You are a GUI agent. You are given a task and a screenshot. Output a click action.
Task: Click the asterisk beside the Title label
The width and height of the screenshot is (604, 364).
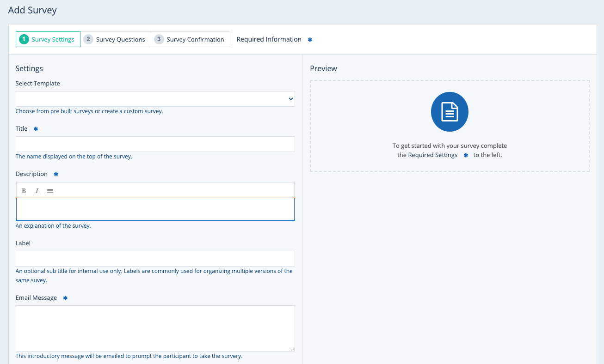pyautogui.click(x=36, y=129)
